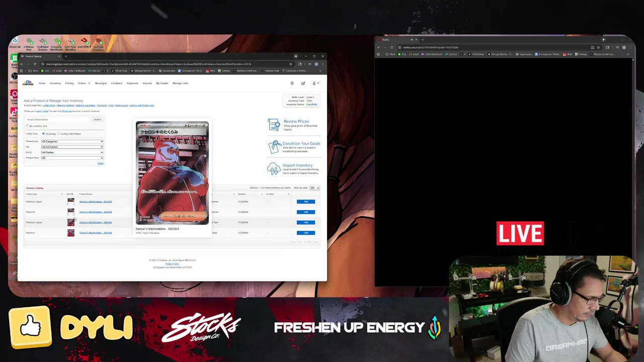The image size is (644, 362).
Task: Add Xerosic's Machinations 062/064 to inventory
Action: point(306,202)
